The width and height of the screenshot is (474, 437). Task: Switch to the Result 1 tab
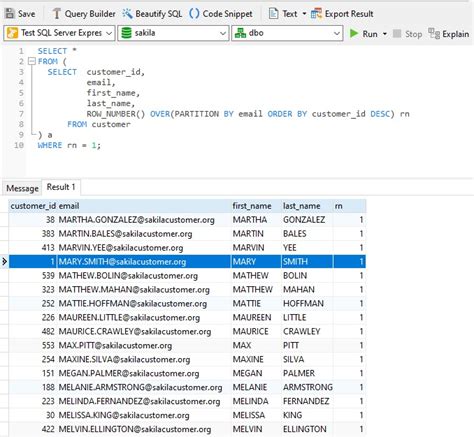pos(61,187)
